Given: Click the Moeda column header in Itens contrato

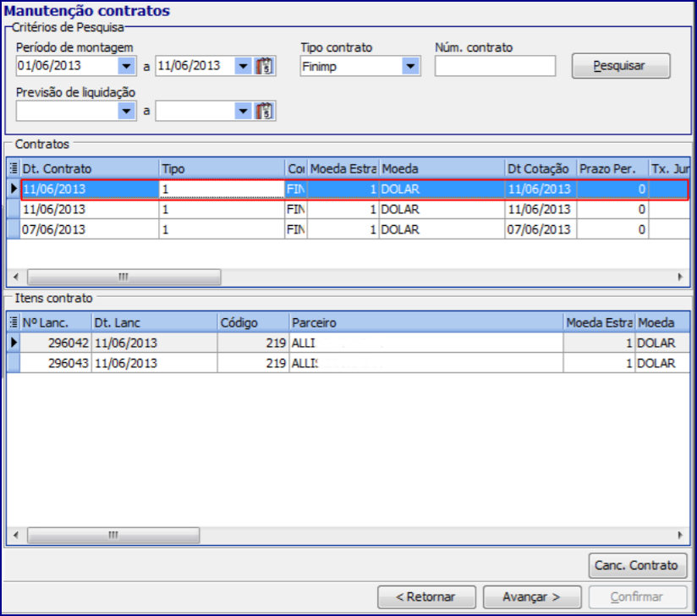Looking at the screenshot, I should coord(662,322).
